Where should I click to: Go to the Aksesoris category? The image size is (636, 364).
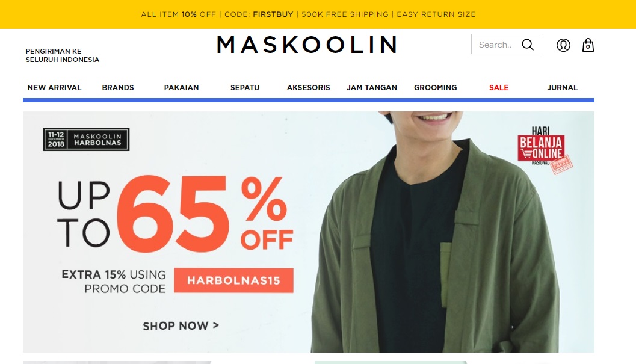(x=308, y=88)
